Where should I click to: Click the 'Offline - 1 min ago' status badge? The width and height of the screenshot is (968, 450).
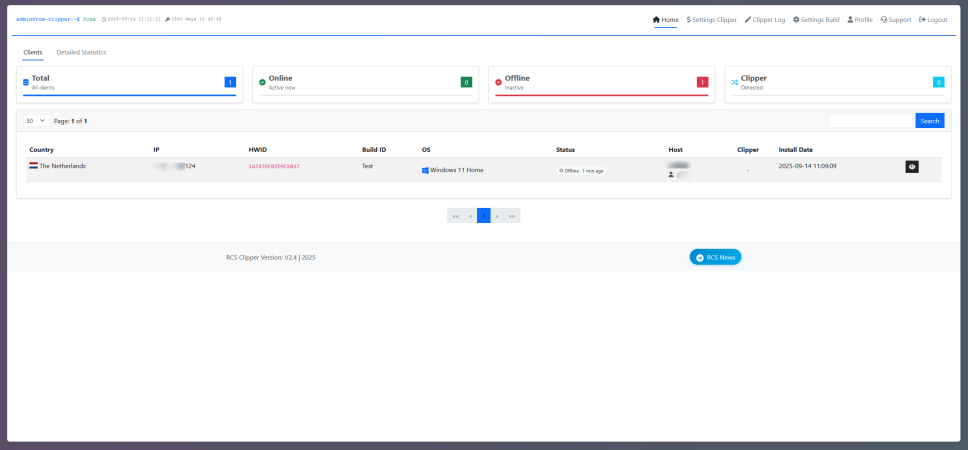pyautogui.click(x=581, y=171)
